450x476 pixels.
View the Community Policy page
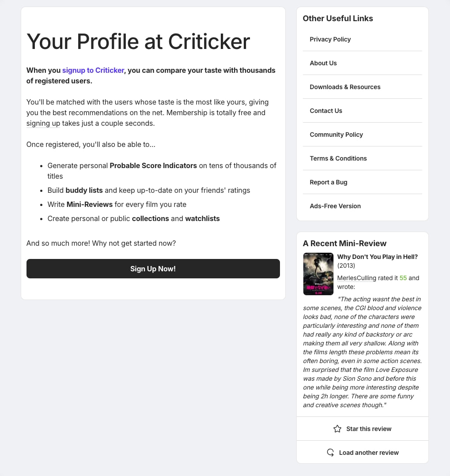[336, 135]
